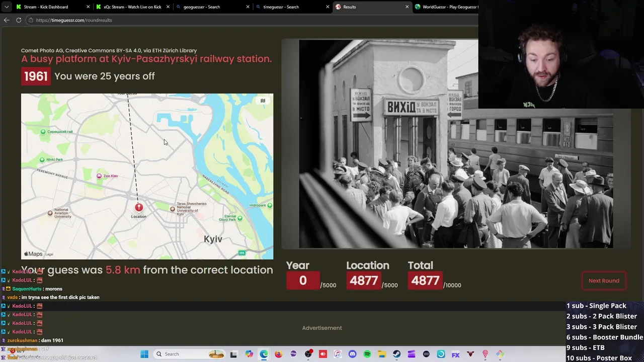Close the Results tab
644x362 pixels.
(407, 7)
